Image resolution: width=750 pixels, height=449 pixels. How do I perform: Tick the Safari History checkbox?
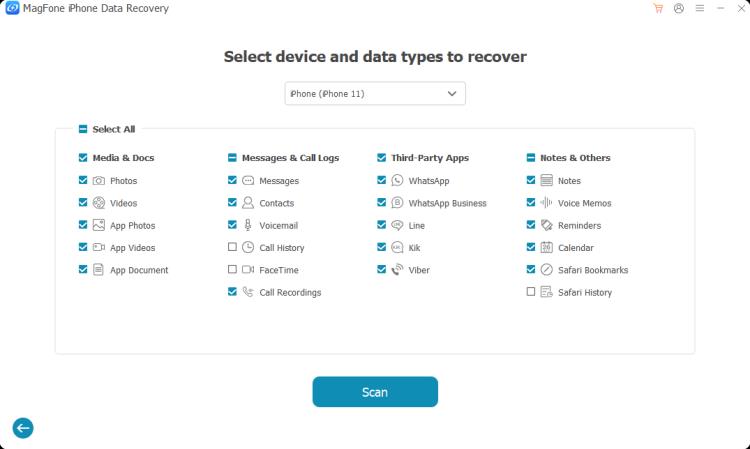pos(531,292)
